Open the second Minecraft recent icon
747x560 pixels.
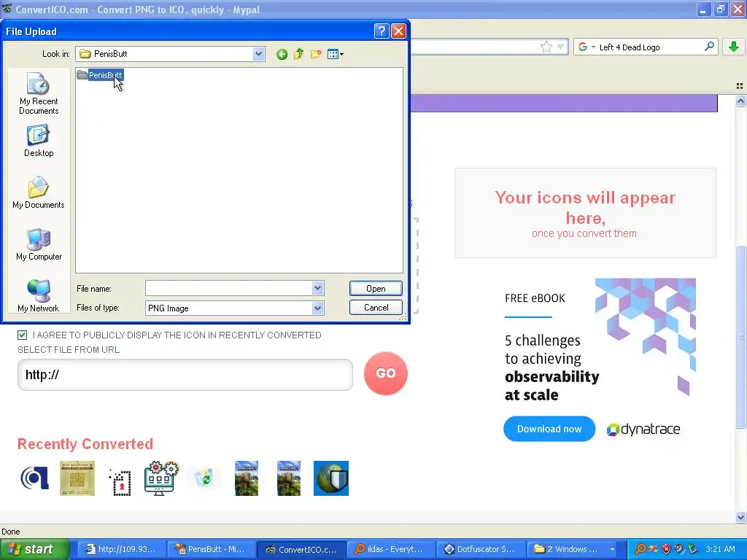[289, 478]
